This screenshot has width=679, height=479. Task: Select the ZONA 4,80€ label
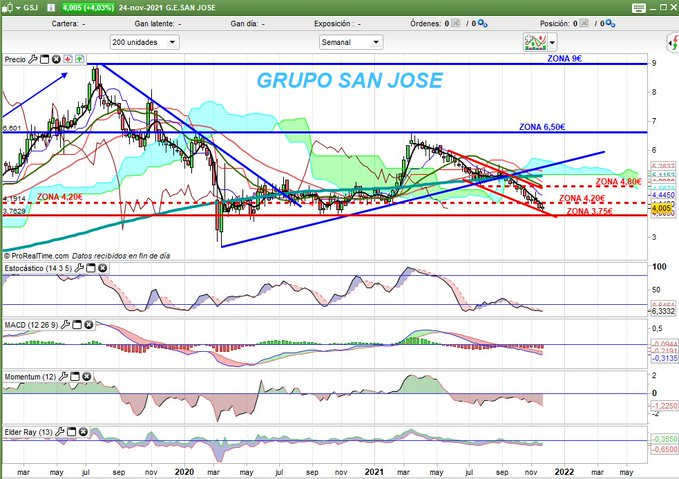tap(618, 182)
